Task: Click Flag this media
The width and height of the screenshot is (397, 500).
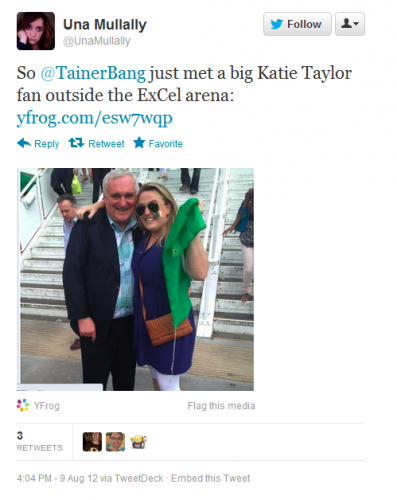Action: point(221,406)
